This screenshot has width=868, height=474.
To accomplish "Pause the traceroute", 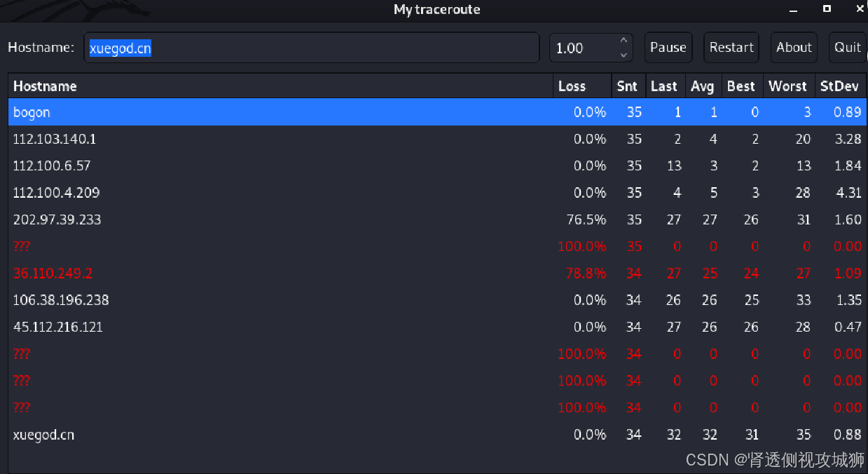I will [x=668, y=48].
